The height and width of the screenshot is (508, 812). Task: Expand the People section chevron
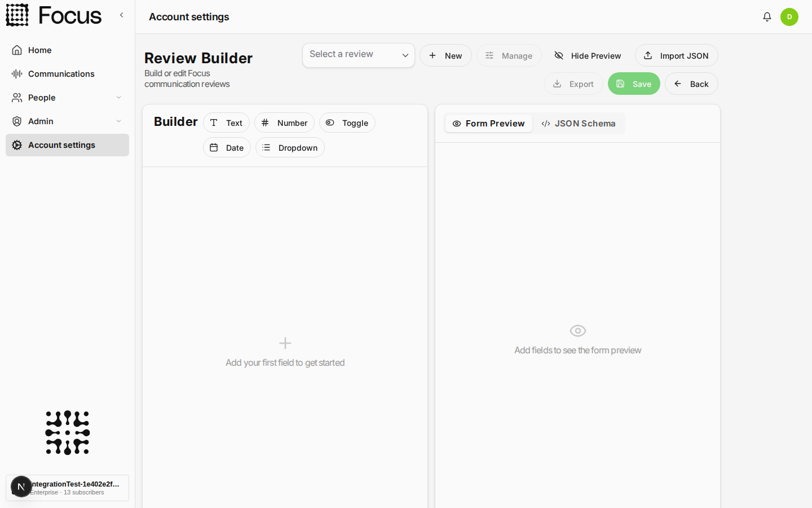(118, 98)
